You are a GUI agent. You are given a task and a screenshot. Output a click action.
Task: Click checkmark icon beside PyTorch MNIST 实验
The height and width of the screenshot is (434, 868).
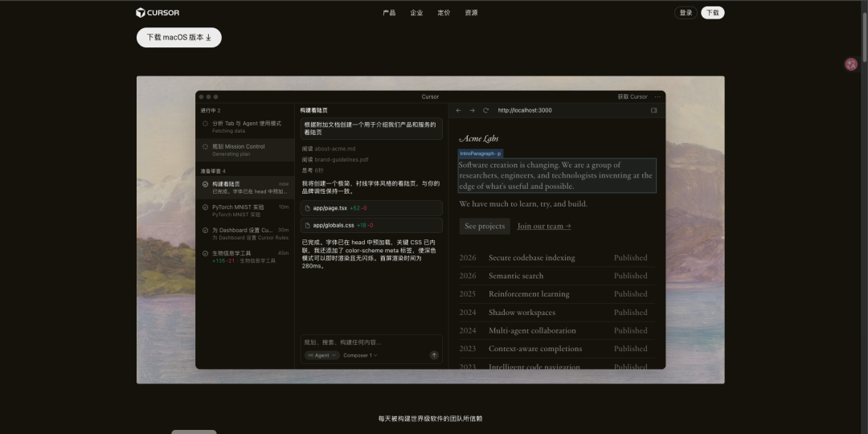206,207
